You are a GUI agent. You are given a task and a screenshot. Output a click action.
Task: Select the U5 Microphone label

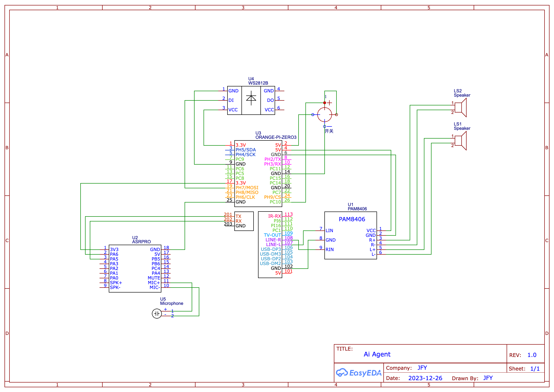click(172, 301)
